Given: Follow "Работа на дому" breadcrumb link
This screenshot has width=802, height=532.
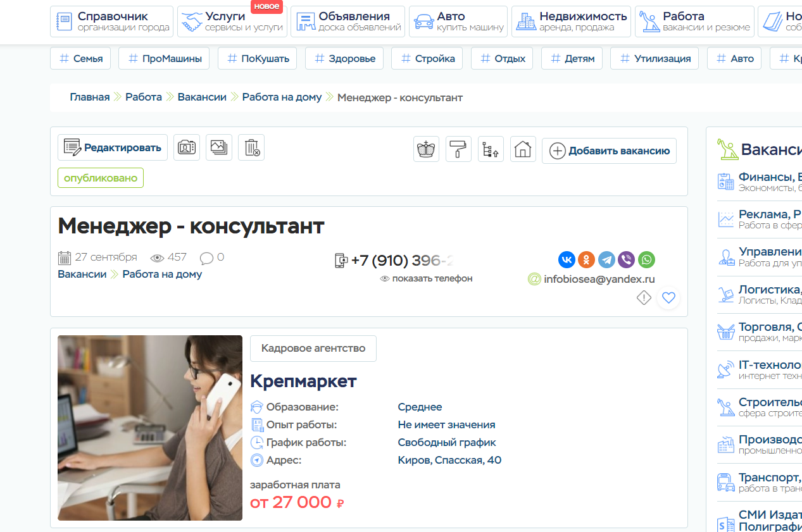Looking at the screenshot, I should coord(282,97).
